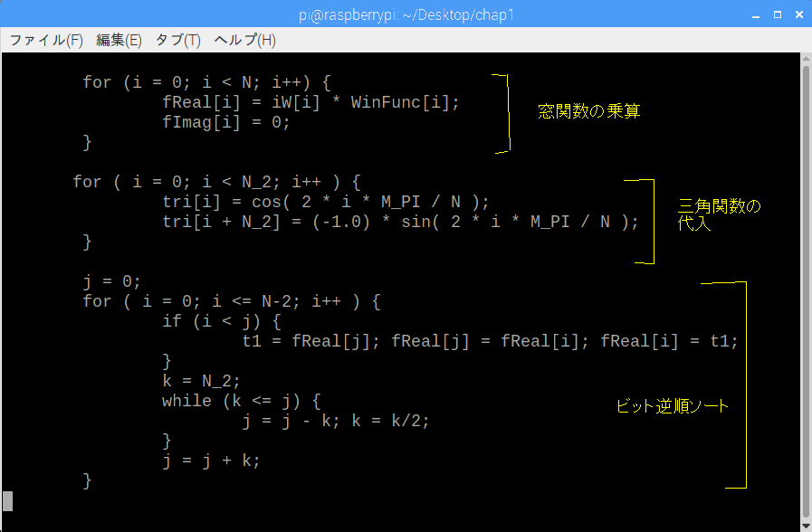Click the window title pi@raspberrypi: ~/Desktop/chap1
This screenshot has height=532, width=812.
(x=406, y=15)
